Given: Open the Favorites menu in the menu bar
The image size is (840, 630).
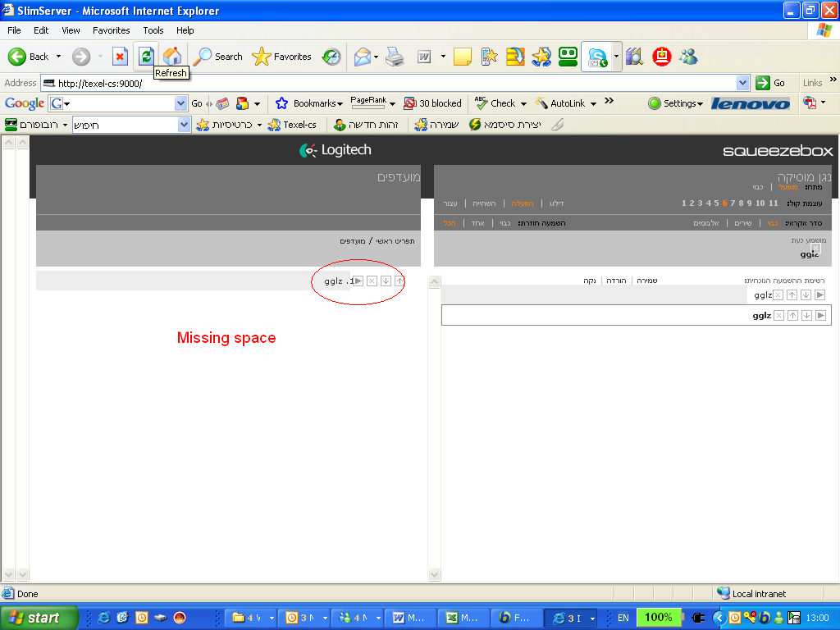Looking at the screenshot, I should click(x=111, y=30).
